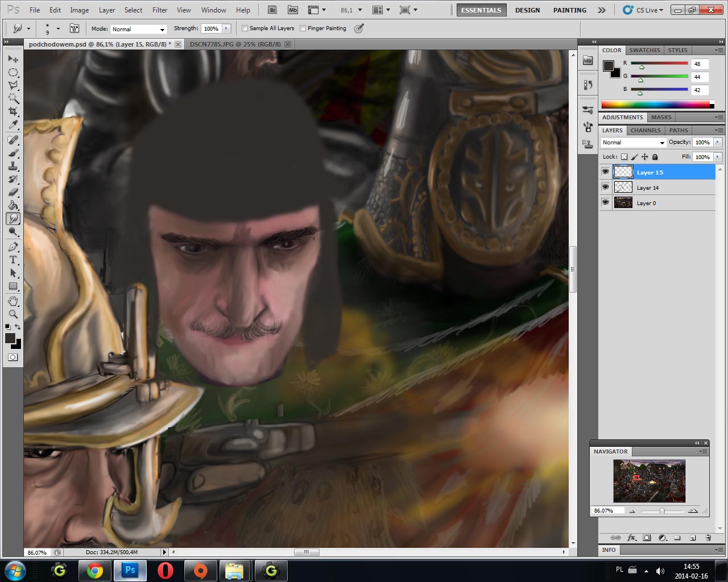The width and height of the screenshot is (728, 582).
Task: Pick the Clone Stamp tool
Action: pos(13,165)
